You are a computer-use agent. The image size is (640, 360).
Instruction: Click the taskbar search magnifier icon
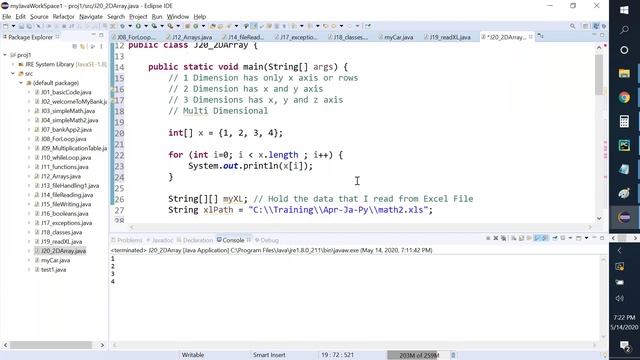[624, 30]
